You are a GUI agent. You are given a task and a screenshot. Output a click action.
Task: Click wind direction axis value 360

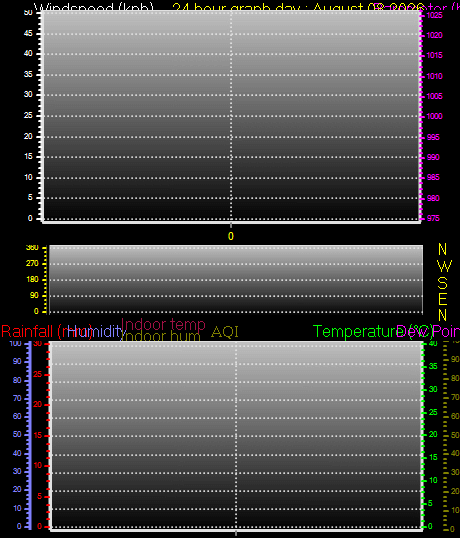[32, 248]
